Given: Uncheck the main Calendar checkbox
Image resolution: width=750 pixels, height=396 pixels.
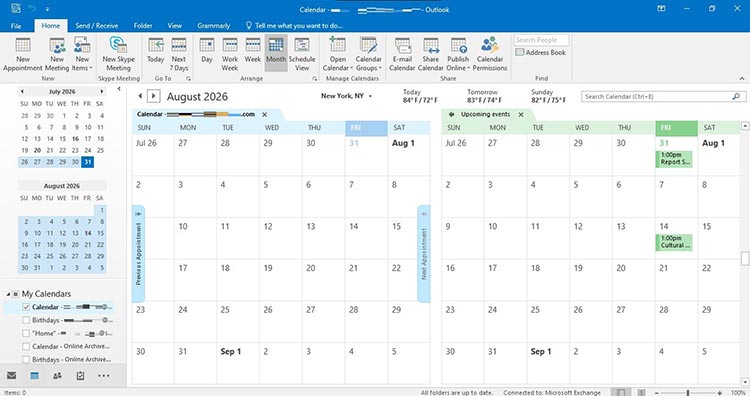Looking at the screenshot, I should point(26,307).
